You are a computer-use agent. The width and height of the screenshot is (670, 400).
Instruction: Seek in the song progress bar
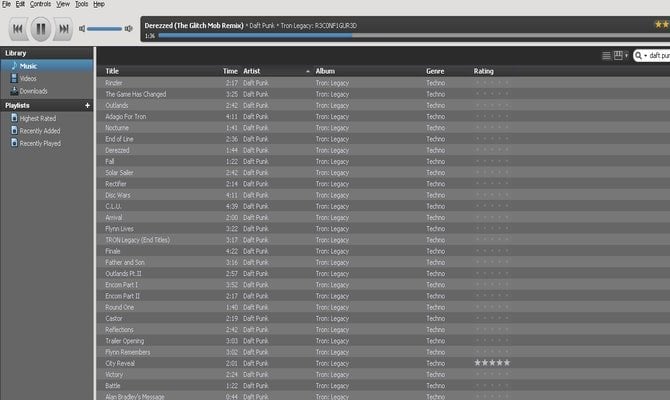tap(414, 36)
